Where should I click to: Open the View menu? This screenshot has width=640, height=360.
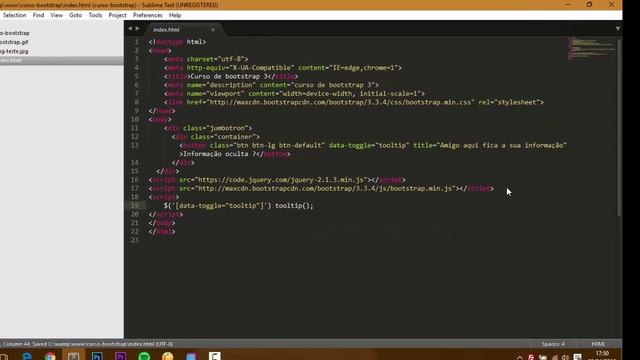pos(56,15)
